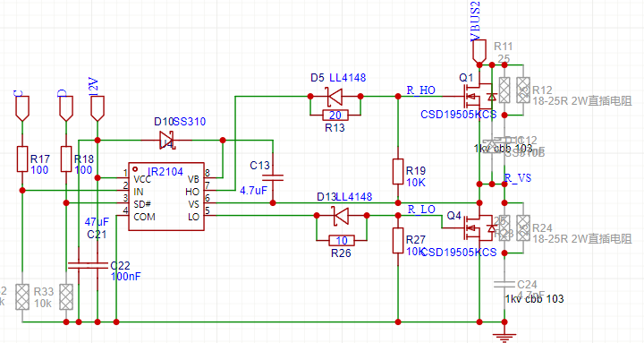Click the IR2104 part name text

coord(165,172)
